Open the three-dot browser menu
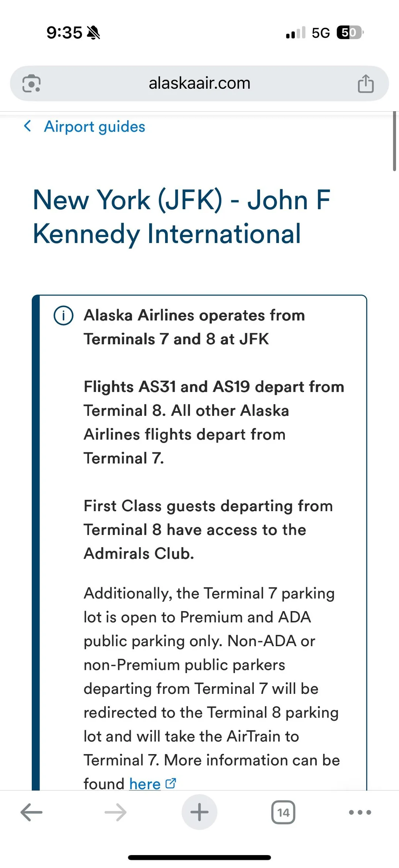Screen dimensions: 399x868 [x=360, y=812]
